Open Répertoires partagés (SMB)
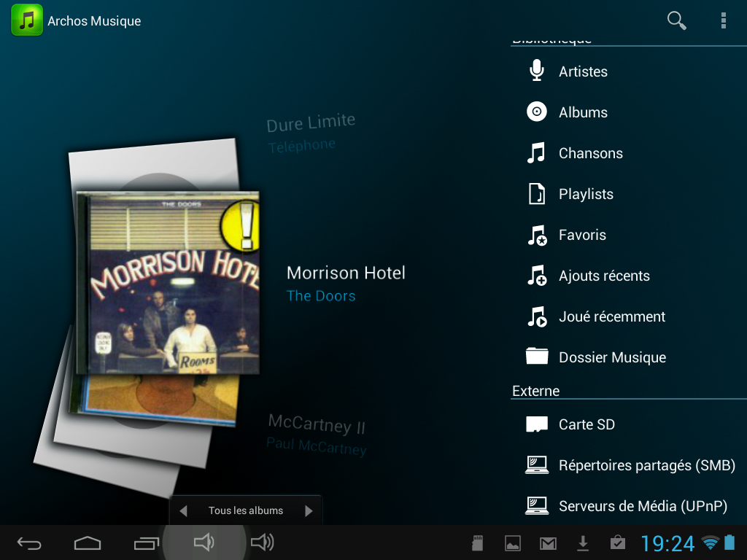This screenshot has width=747, height=560. (x=646, y=465)
